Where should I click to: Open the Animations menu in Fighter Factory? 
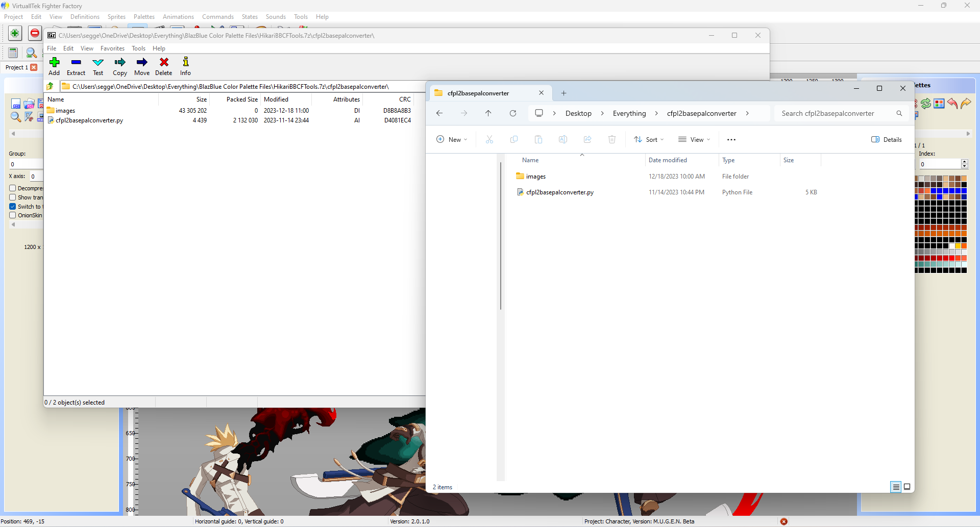178,17
